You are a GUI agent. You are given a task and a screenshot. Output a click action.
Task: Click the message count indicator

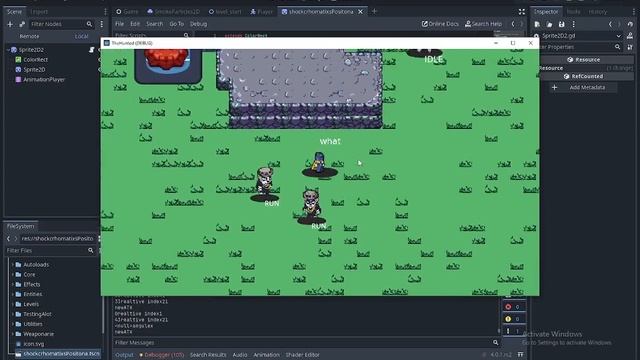pos(513,331)
